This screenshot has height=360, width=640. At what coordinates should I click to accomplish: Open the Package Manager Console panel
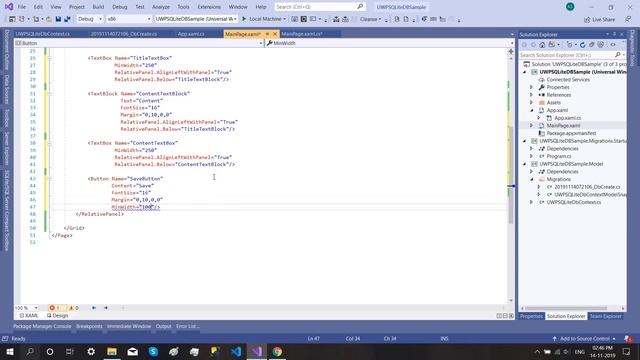pyautogui.click(x=42, y=326)
